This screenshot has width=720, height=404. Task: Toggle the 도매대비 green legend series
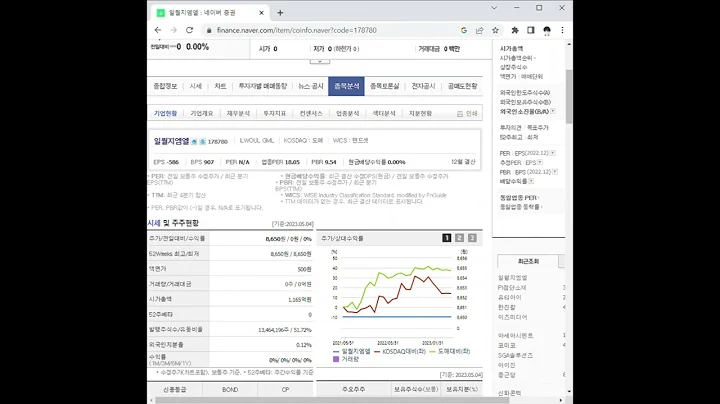point(450,351)
